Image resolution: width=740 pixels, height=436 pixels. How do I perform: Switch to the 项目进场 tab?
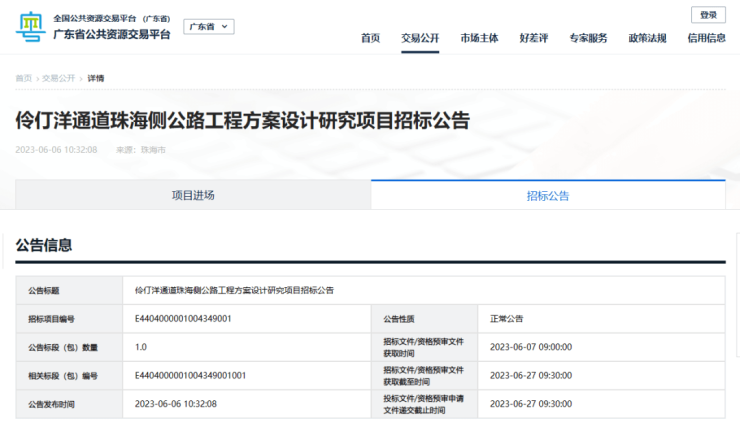click(193, 195)
